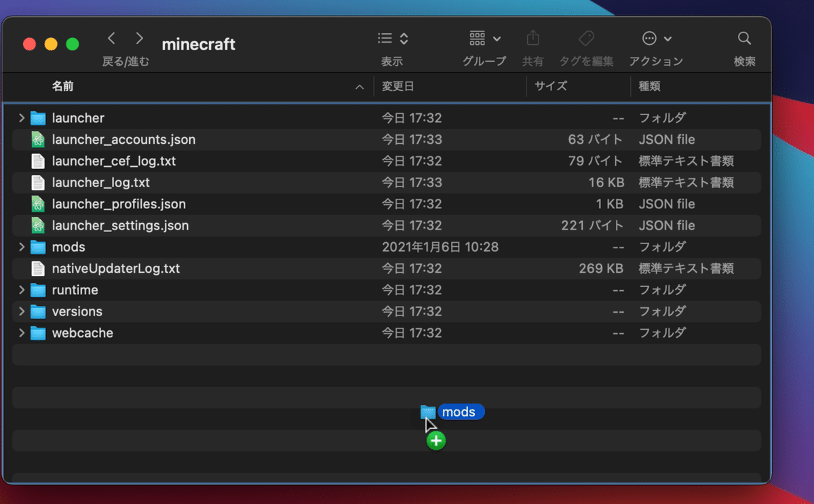Click the 221 バイト size cell
The height and width of the screenshot is (504, 814).
point(592,225)
